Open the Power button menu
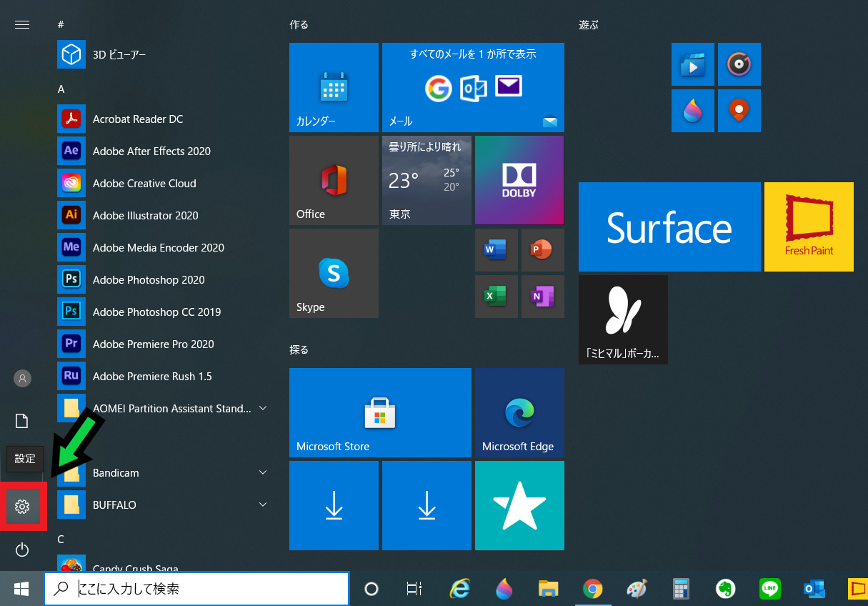Image resolution: width=868 pixels, height=606 pixels. [x=22, y=549]
